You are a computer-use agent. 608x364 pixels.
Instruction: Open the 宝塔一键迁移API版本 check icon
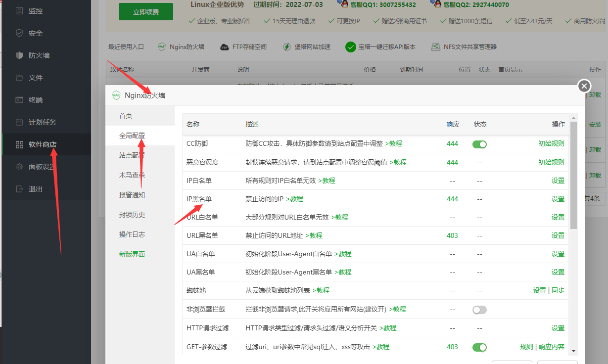tap(351, 47)
